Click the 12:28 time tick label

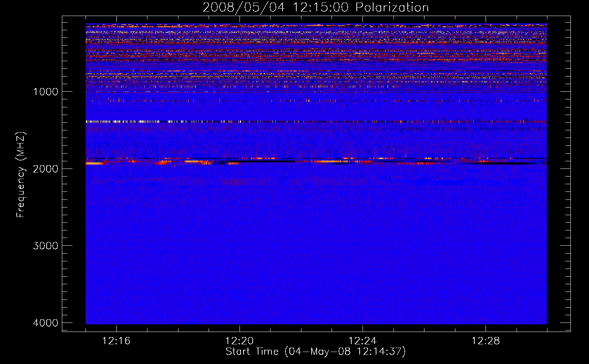click(x=486, y=341)
